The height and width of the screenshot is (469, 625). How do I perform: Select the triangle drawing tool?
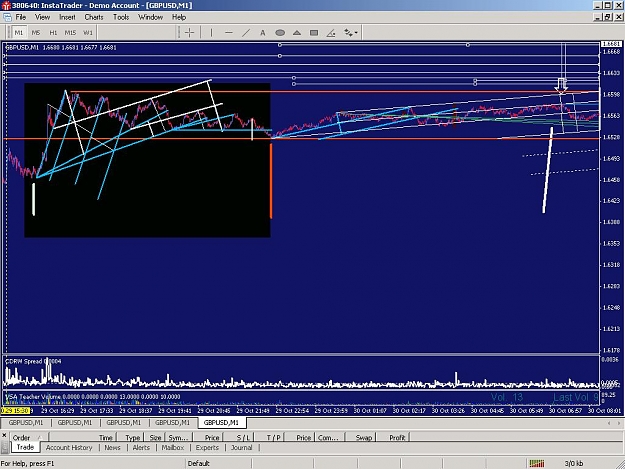[297, 33]
